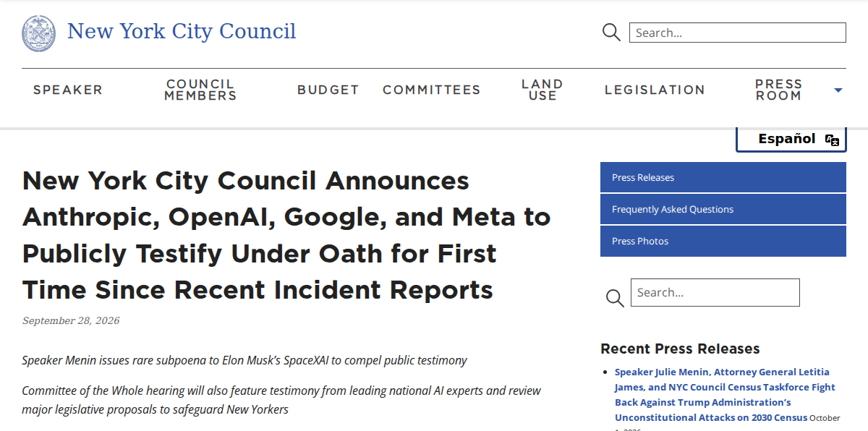Click the Recent Press Releases heading

(680, 349)
